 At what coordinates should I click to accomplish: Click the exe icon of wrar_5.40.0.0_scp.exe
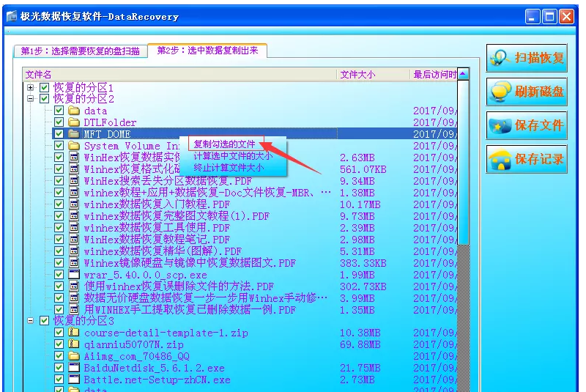(x=74, y=275)
